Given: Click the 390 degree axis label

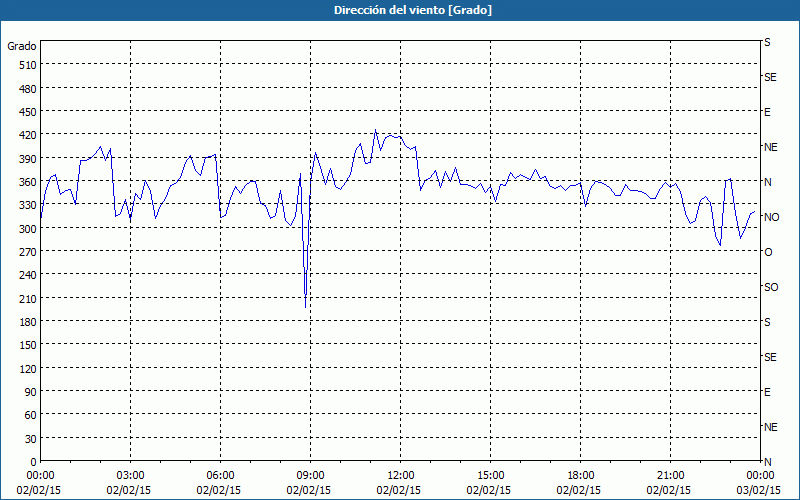Looking at the screenshot, I should (x=28, y=159).
